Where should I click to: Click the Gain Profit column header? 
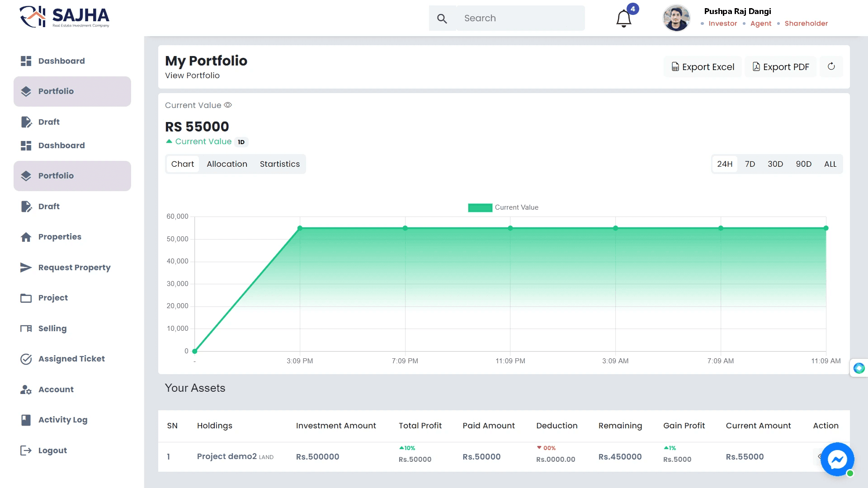click(684, 426)
